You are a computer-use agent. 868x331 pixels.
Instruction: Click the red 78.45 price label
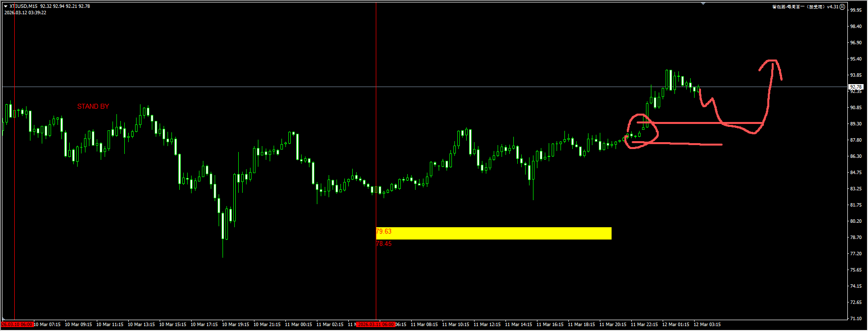[384, 243]
